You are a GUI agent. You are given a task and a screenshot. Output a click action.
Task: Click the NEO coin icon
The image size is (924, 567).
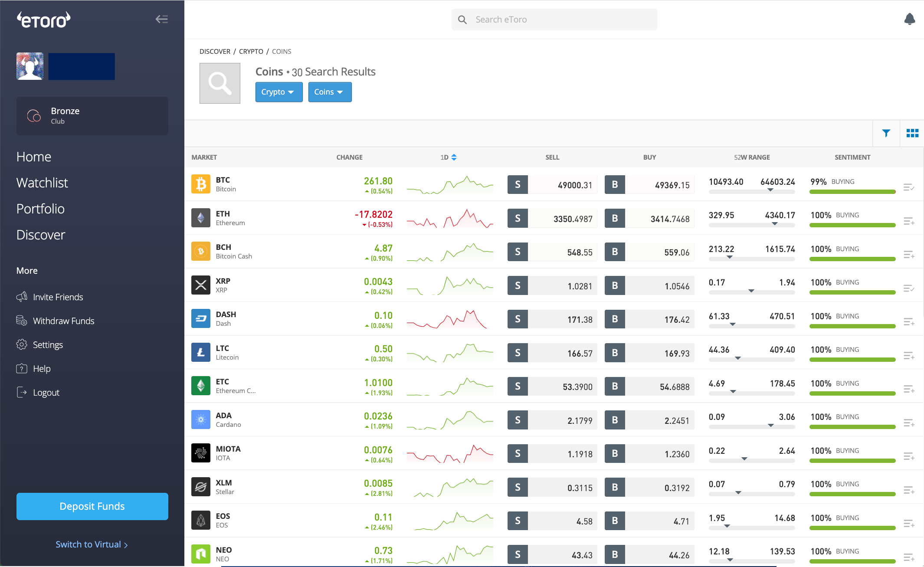[201, 554]
